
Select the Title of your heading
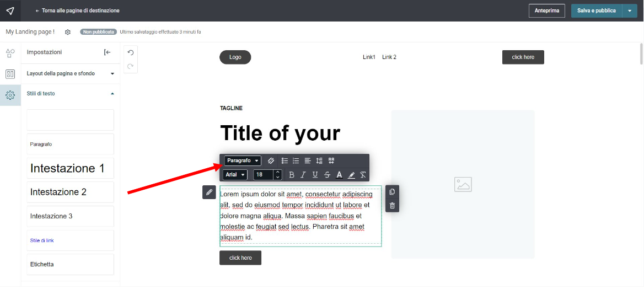click(280, 133)
